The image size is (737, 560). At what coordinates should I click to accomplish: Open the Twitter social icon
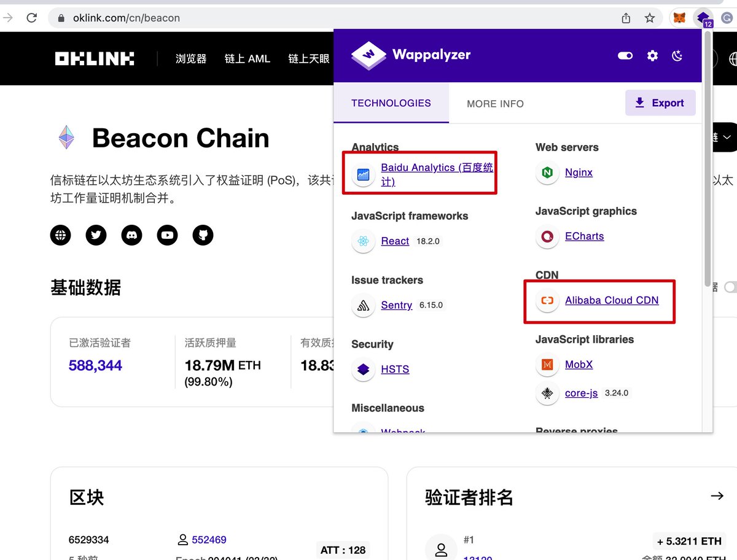96,235
